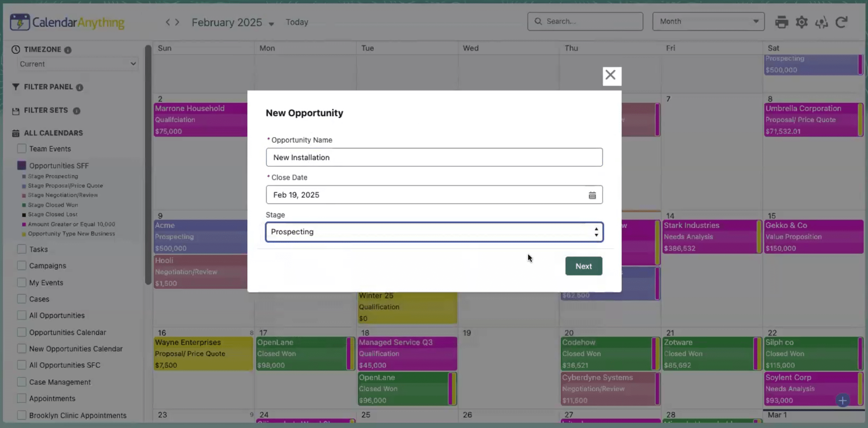Check the Campaigns calendar
The width and height of the screenshot is (868, 428).
click(x=22, y=265)
